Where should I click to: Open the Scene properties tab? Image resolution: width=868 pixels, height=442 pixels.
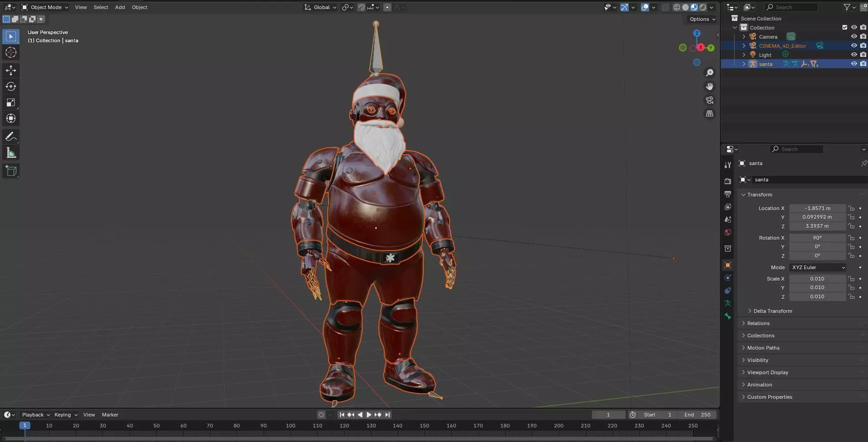(728, 220)
